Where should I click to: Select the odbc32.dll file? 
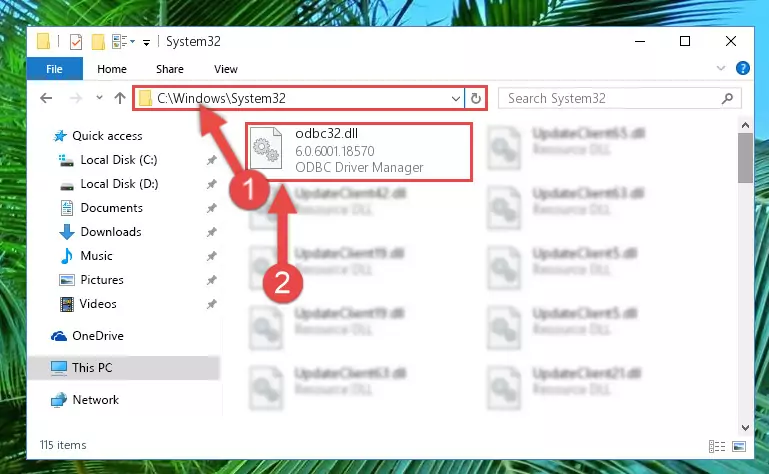359,152
